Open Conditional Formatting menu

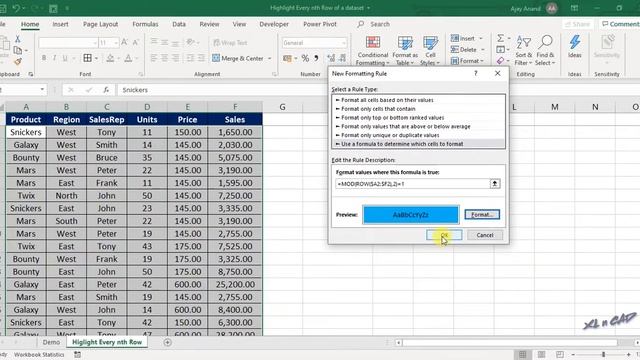(372, 51)
